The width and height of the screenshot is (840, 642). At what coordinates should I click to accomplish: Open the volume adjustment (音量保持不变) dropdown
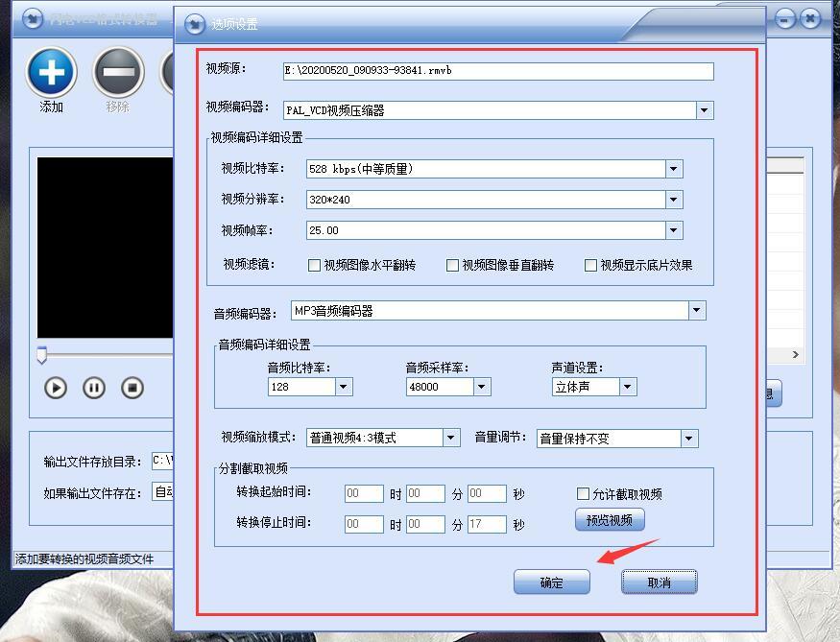coord(689,439)
